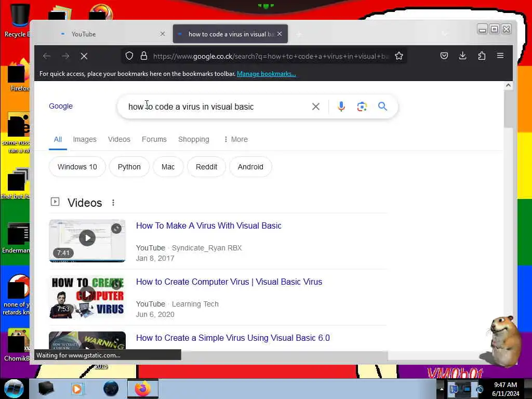Click the Google logo link
This screenshot has width=532, height=399.
tap(61, 106)
